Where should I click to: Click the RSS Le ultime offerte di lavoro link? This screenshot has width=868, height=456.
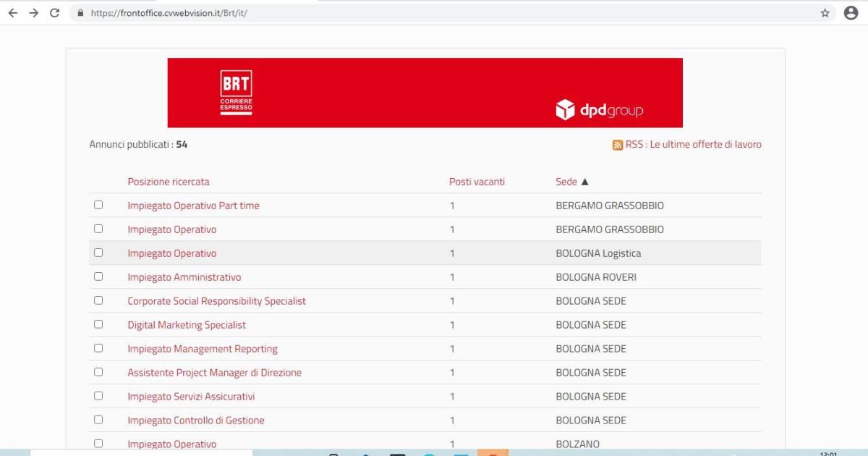tap(693, 145)
